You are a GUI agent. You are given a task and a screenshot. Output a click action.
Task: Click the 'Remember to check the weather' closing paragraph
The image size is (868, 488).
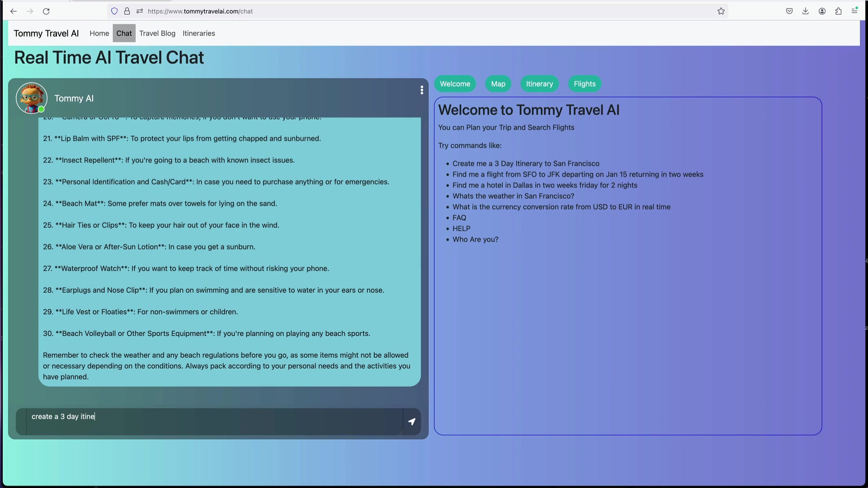coord(226,366)
